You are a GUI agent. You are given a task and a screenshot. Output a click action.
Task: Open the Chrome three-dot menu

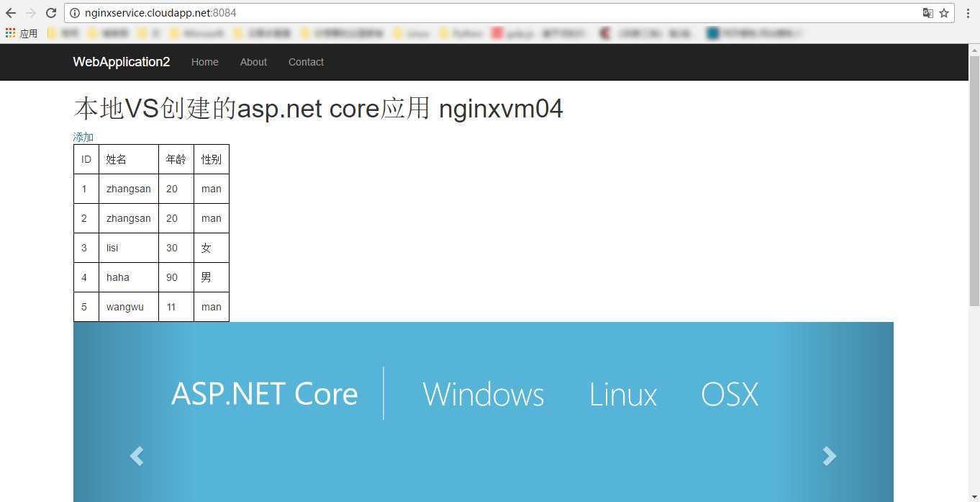click(968, 13)
